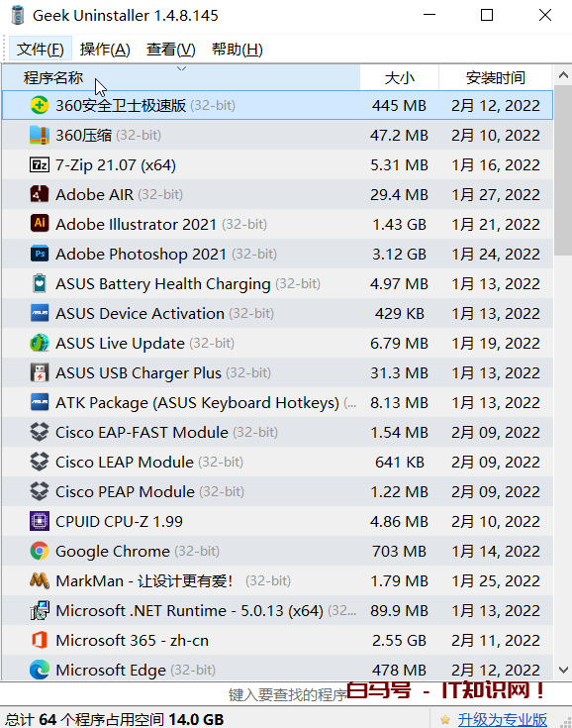The image size is (572, 728).
Task: Open the 查看(V) menu
Action: tap(171, 50)
